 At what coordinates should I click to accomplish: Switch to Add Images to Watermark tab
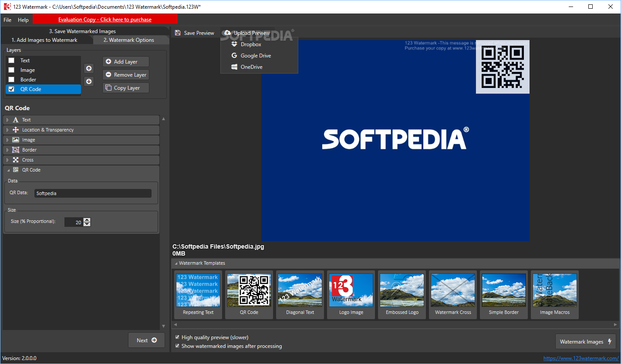point(44,40)
